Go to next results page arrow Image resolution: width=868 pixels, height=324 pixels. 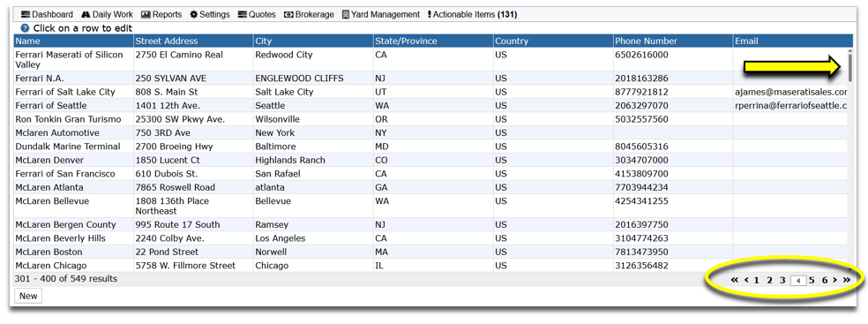834,280
